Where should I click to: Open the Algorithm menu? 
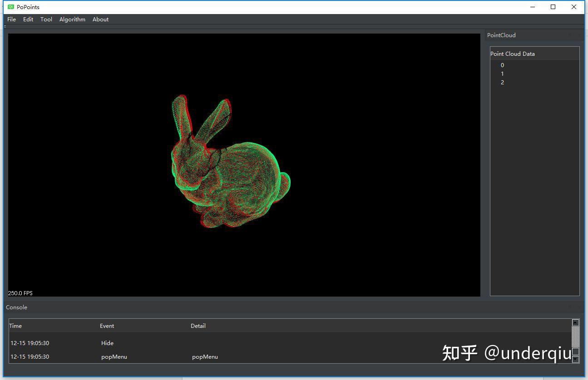click(72, 19)
